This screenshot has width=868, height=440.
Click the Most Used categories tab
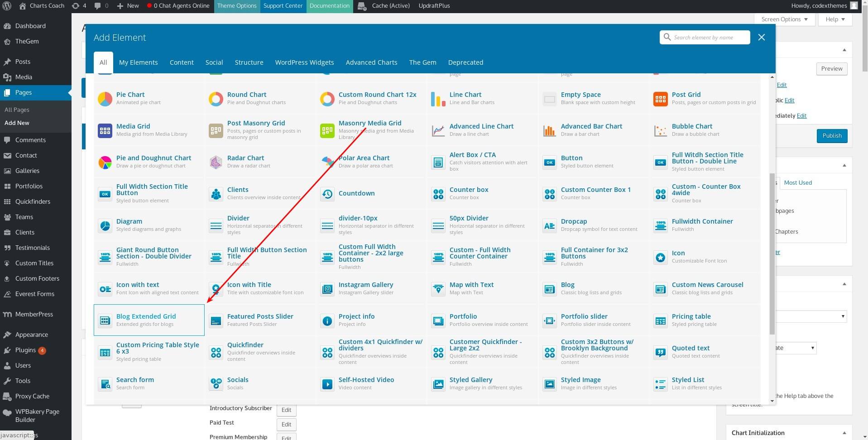tap(798, 182)
